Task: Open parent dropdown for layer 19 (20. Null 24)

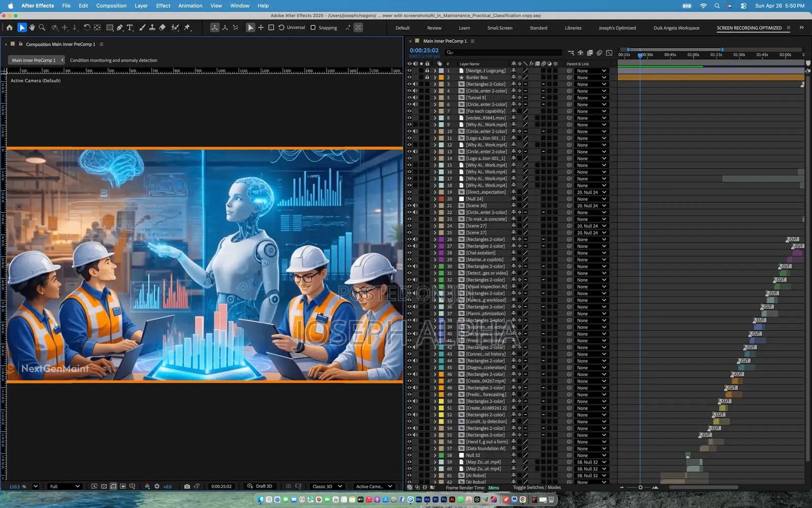Action: point(591,192)
